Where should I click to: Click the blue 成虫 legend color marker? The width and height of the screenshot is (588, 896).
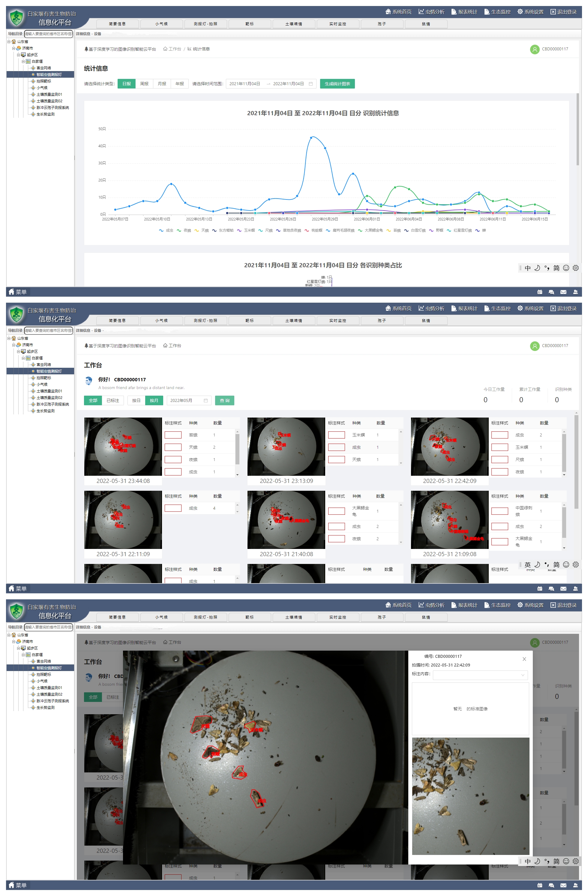click(x=161, y=230)
